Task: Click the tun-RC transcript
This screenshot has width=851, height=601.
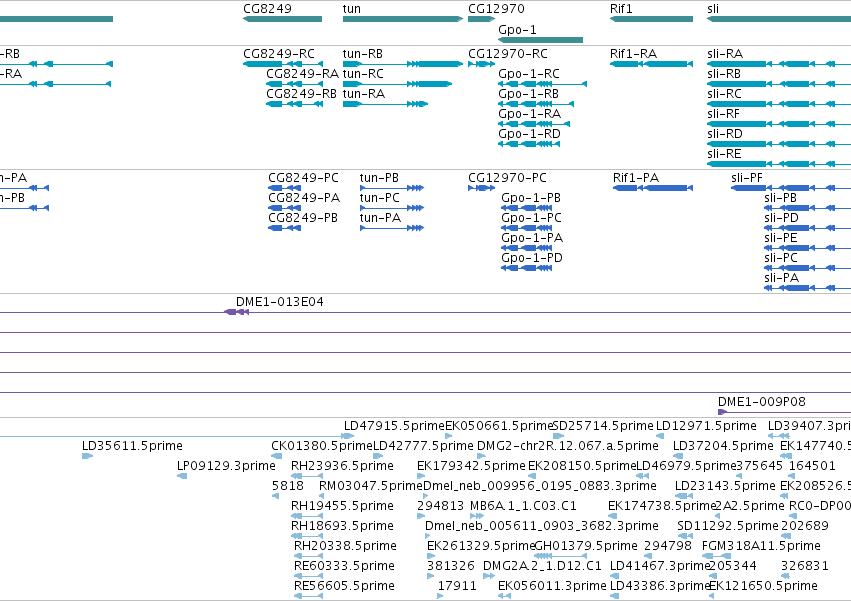Action: point(397,84)
